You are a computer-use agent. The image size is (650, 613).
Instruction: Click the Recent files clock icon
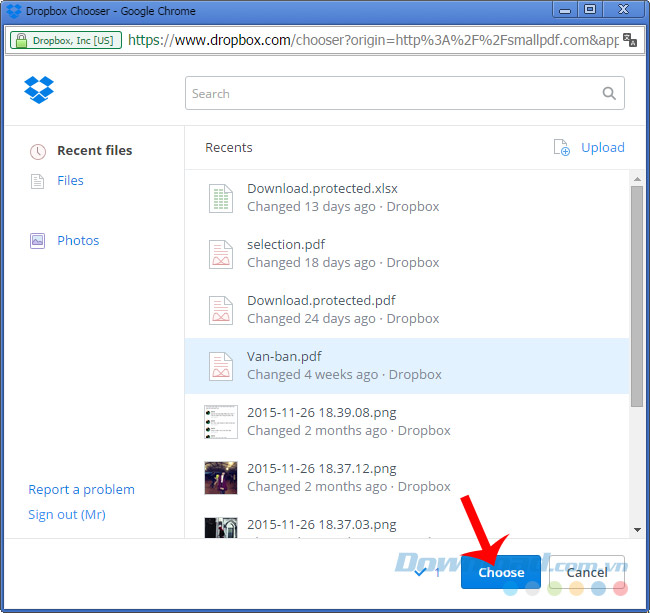[x=38, y=152]
